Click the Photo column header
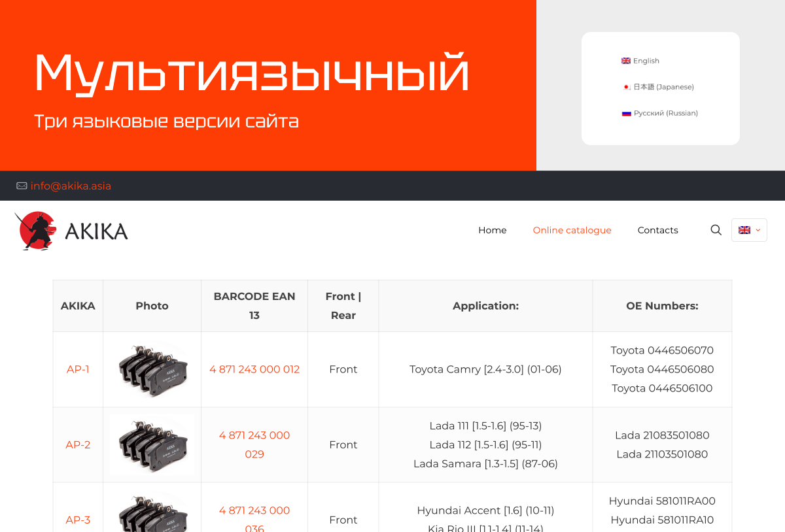785x532 pixels. pos(152,306)
